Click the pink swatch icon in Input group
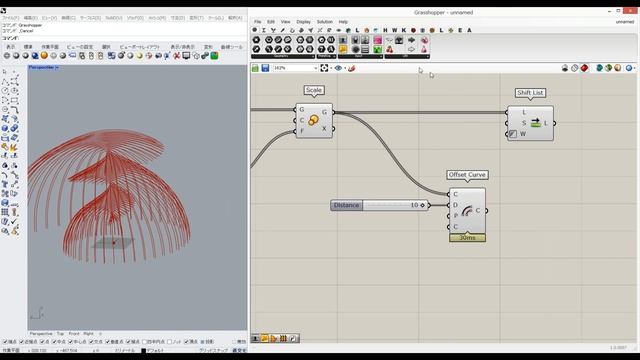 [377, 40]
